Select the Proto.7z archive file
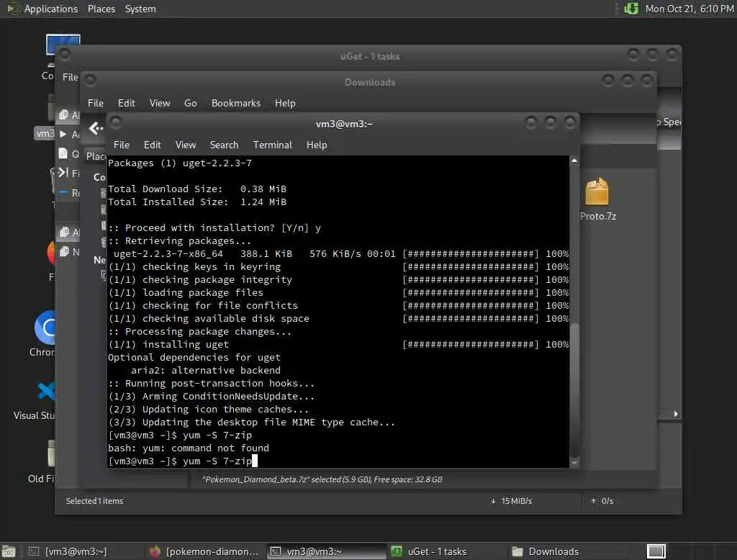737x560 pixels. (597, 191)
